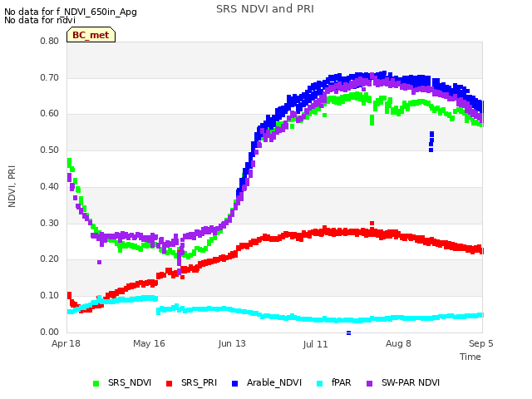532x399 pixels.
Task: Click the 0.00 y-axis tick label
Action: (50, 332)
